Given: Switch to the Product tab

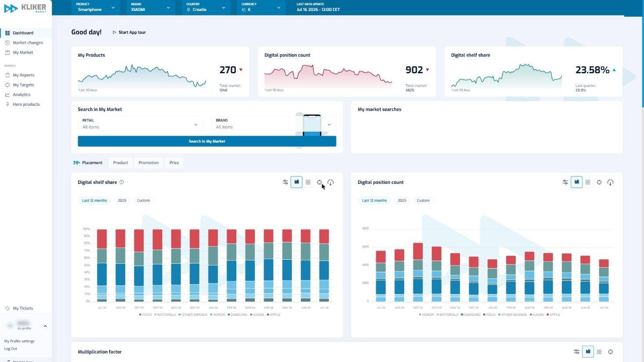Looking at the screenshot, I should click(120, 163).
